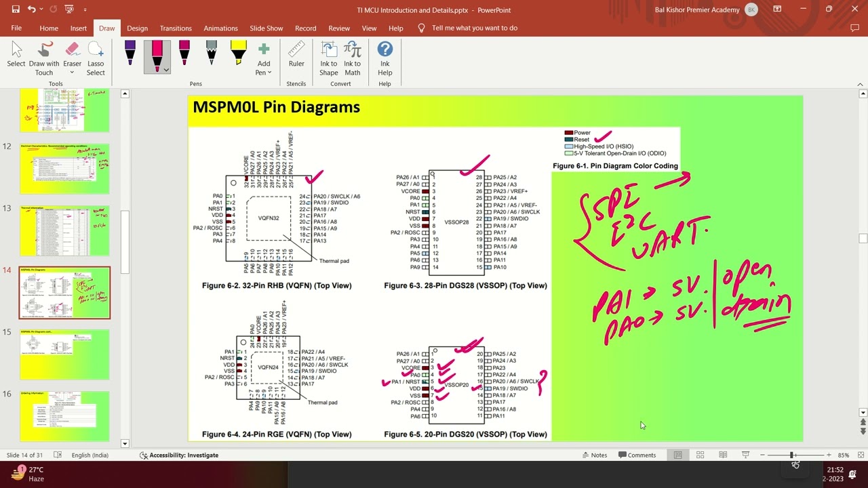Click Next Slide double arrow button
The width and height of the screenshot is (868, 488).
[863, 431]
